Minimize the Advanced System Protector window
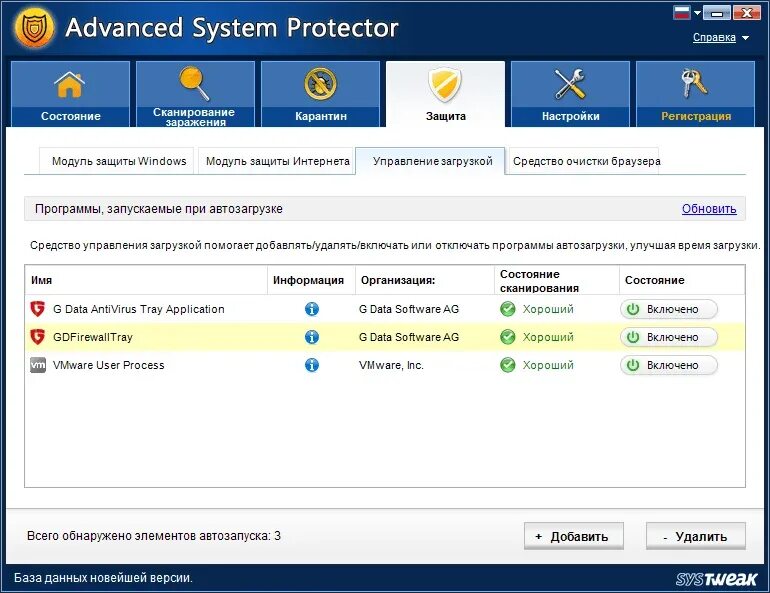This screenshot has height=593, width=770. pos(717,13)
